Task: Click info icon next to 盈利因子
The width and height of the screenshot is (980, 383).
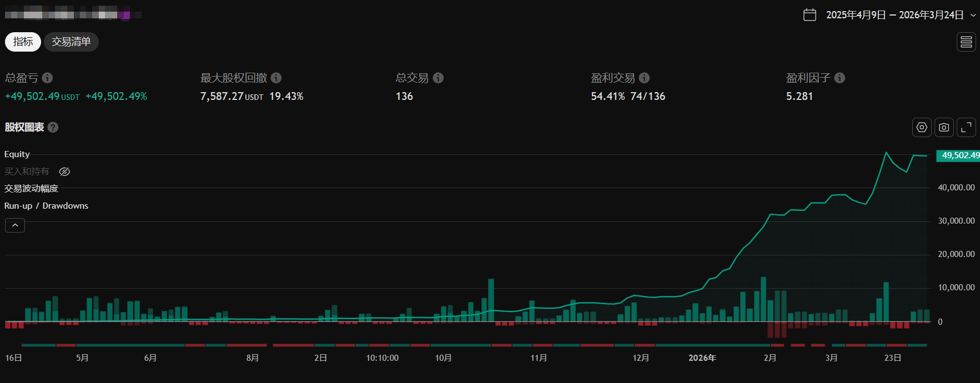Action: (x=840, y=78)
